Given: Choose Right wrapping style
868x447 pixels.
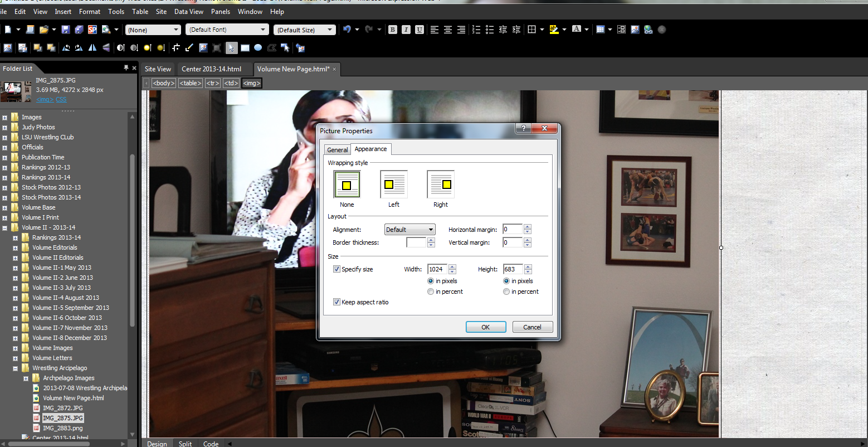Looking at the screenshot, I should 441,184.
